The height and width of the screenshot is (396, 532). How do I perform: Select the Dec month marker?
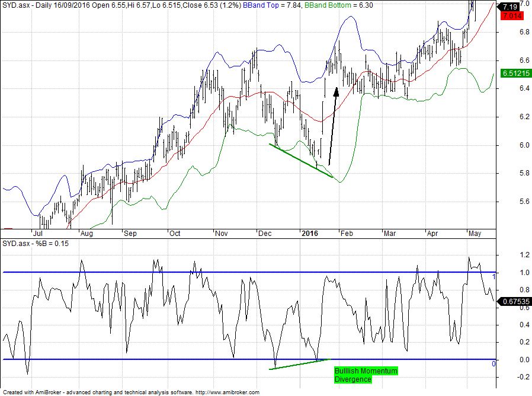pyautogui.click(x=265, y=234)
